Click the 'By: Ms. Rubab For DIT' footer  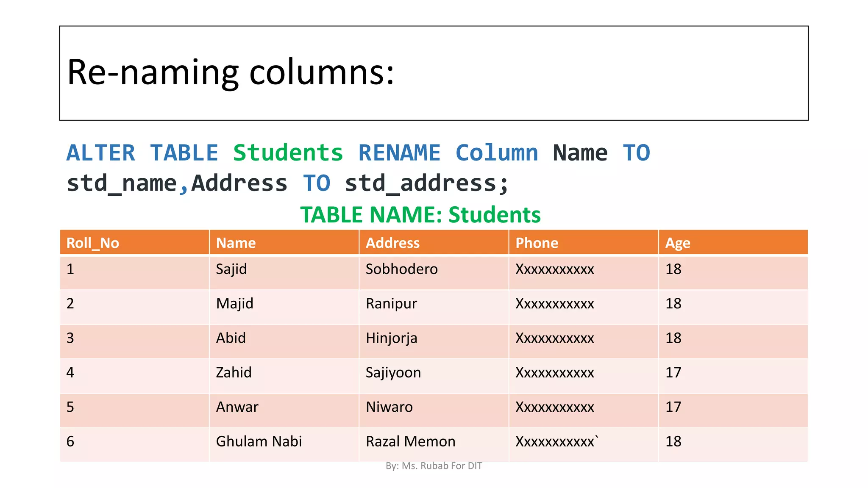434,466
